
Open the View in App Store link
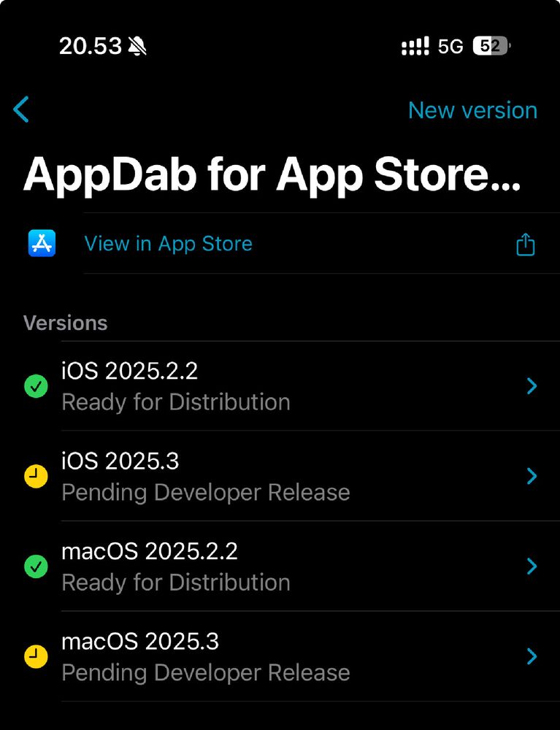tap(168, 244)
